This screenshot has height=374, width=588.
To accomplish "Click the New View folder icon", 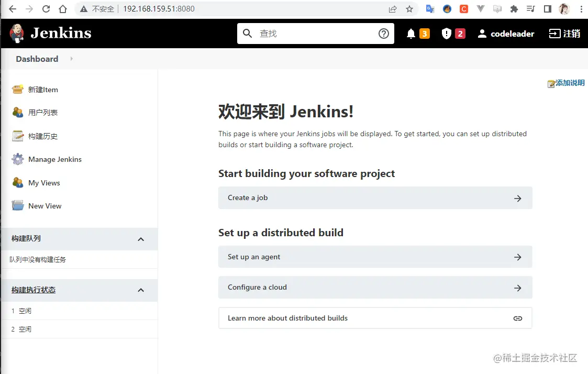I will 18,205.
